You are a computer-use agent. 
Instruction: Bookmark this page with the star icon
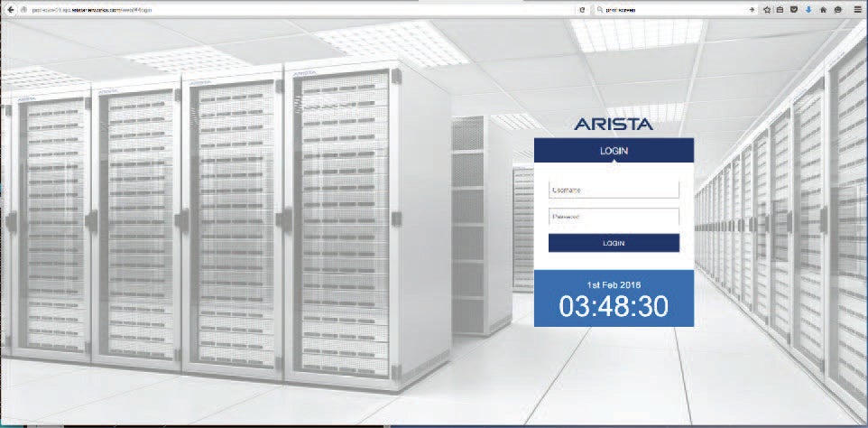[x=767, y=10]
